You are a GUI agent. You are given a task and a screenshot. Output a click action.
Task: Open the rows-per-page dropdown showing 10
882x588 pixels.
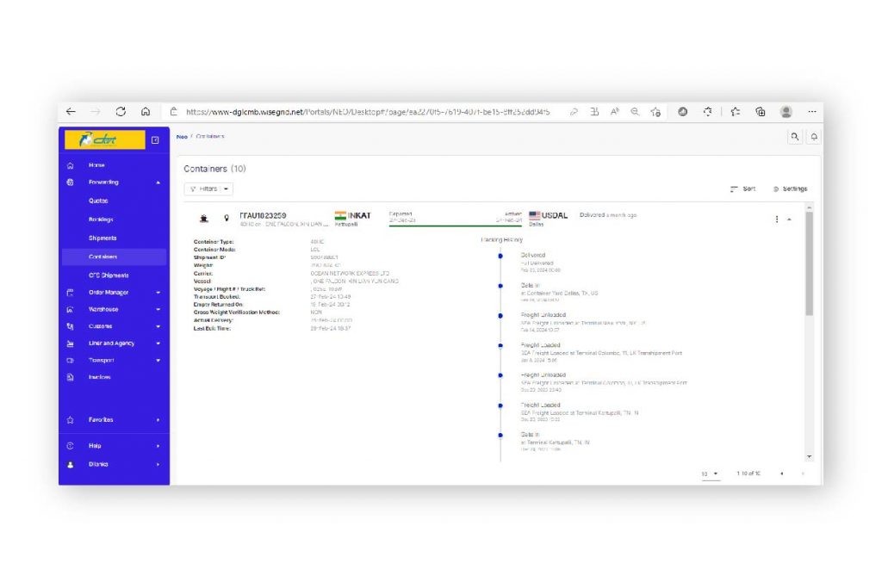710,473
